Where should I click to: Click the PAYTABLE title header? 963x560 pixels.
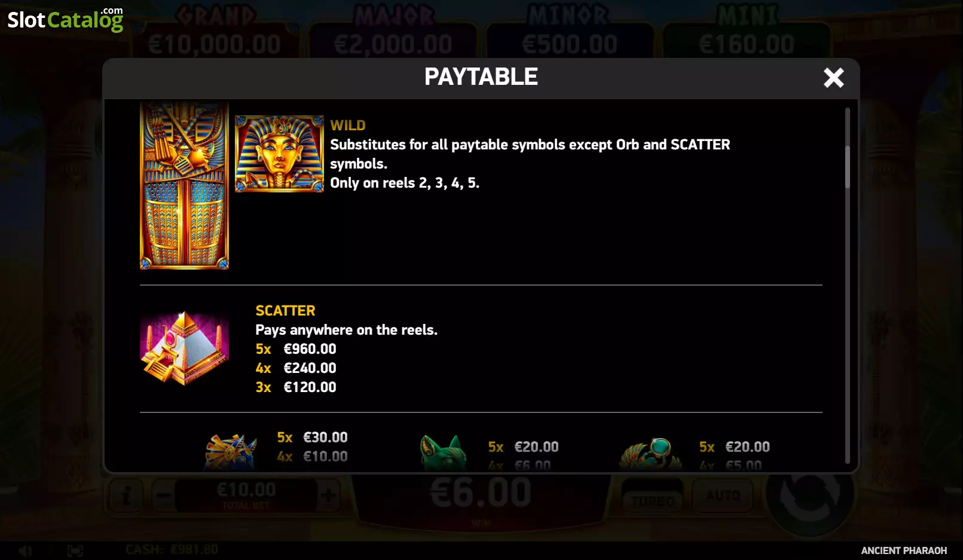pyautogui.click(x=481, y=77)
